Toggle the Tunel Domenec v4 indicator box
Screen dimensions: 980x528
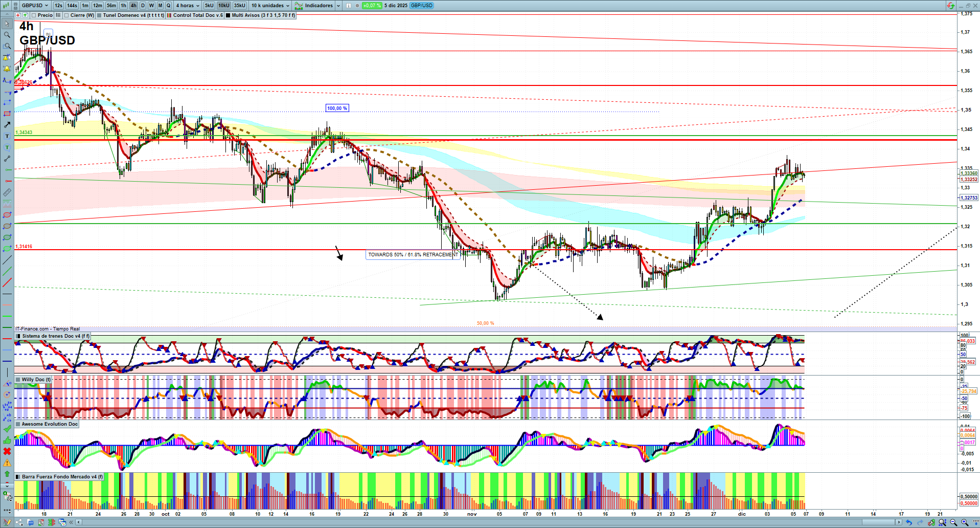click(x=99, y=15)
